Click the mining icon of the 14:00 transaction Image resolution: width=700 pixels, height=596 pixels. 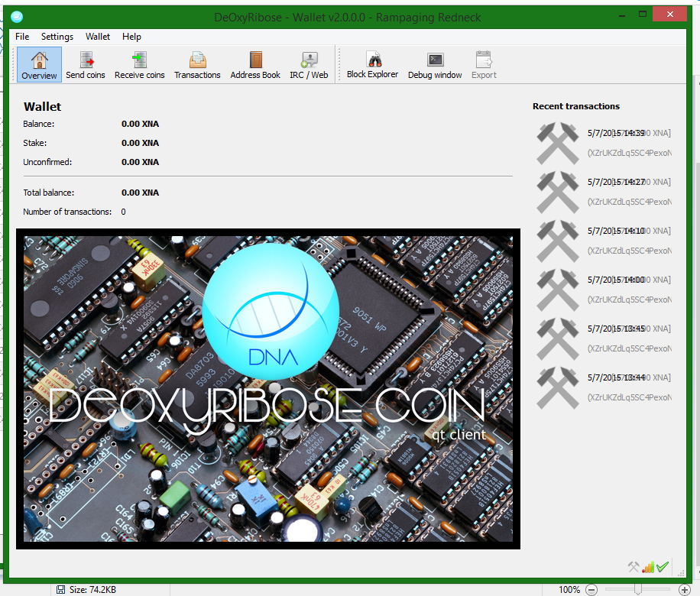(x=558, y=290)
